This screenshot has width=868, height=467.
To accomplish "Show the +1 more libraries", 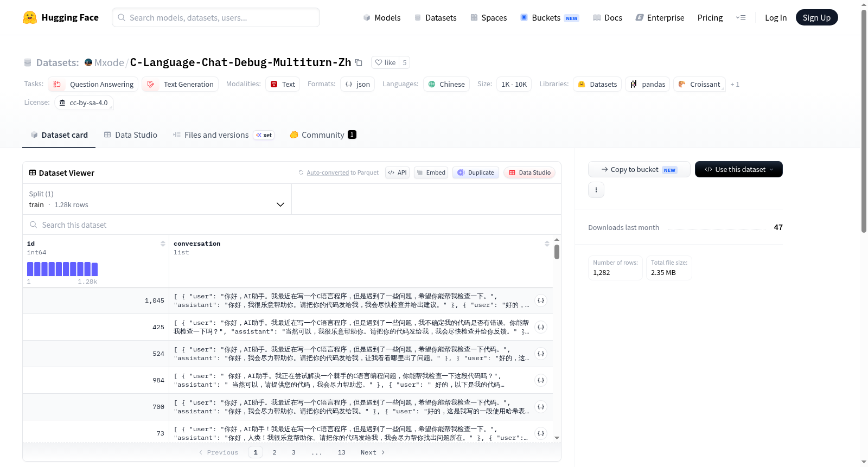I will coord(735,84).
